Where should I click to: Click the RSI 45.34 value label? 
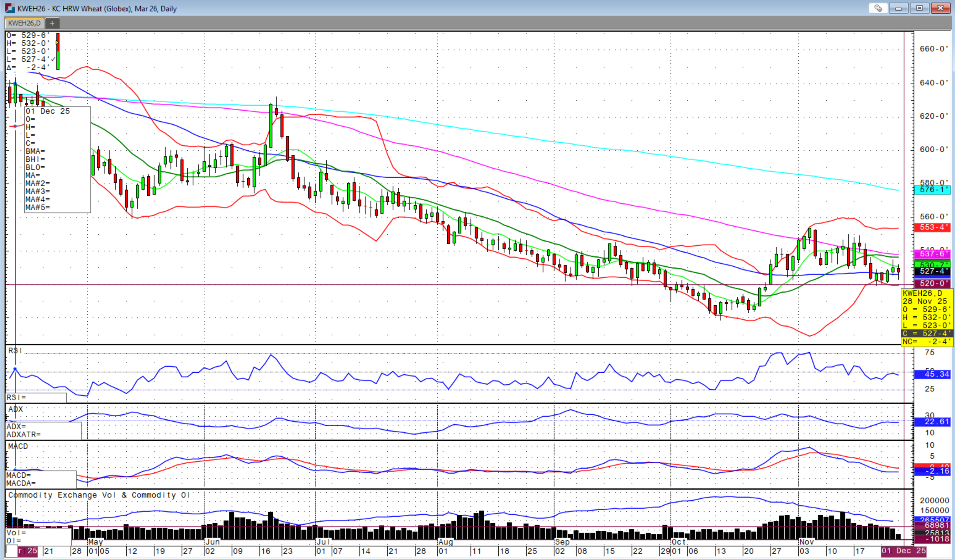tap(932, 374)
